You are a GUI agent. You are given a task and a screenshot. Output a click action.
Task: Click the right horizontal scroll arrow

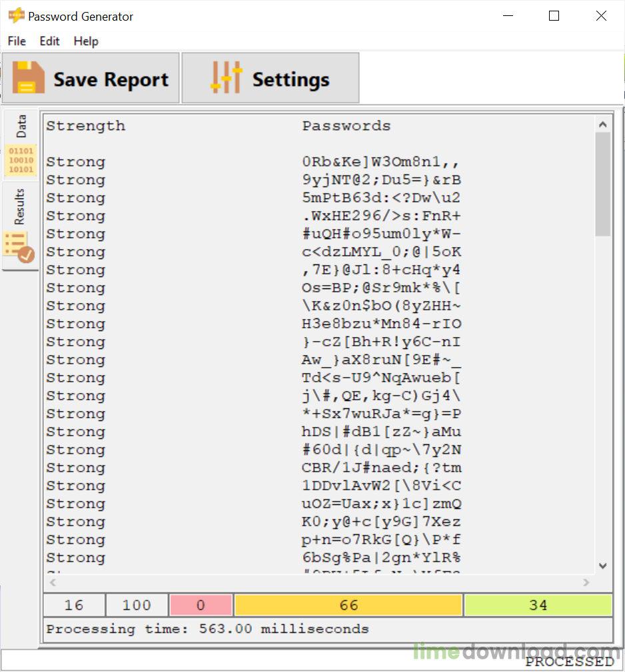(586, 581)
